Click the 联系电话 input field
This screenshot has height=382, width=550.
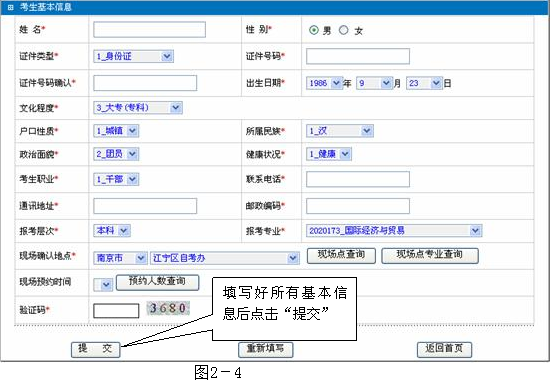pyautogui.click(x=358, y=179)
